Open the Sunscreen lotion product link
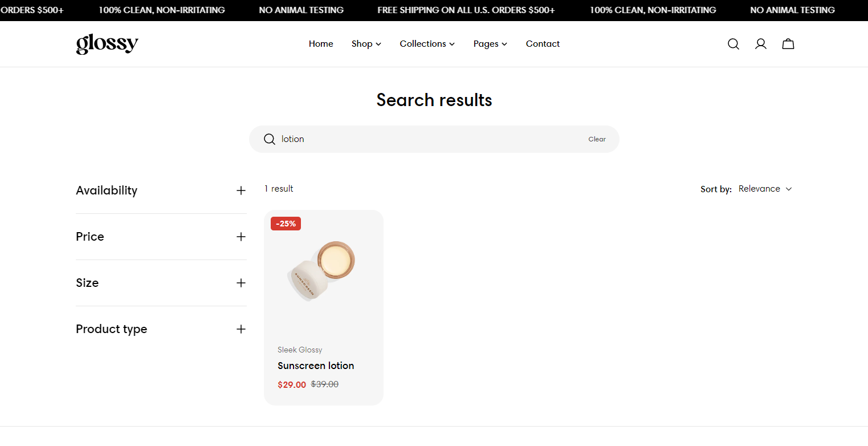Image resolution: width=868 pixels, height=446 pixels. tap(316, 366)
